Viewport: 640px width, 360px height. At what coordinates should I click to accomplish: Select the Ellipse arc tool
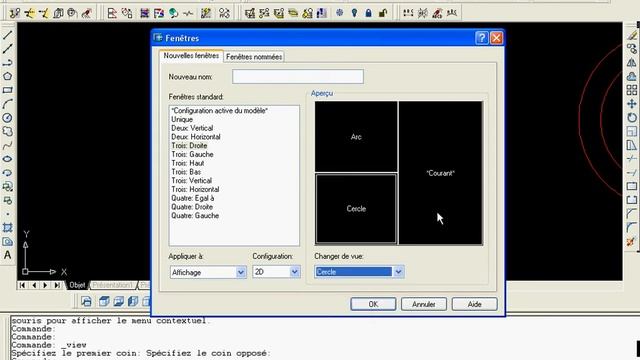[x=7, y=173]
